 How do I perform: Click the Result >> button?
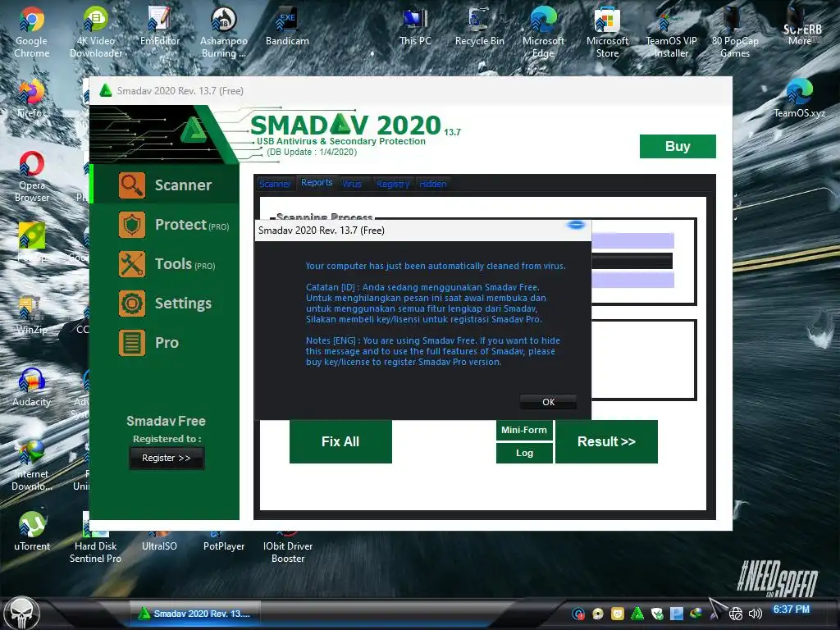(606, 441)
